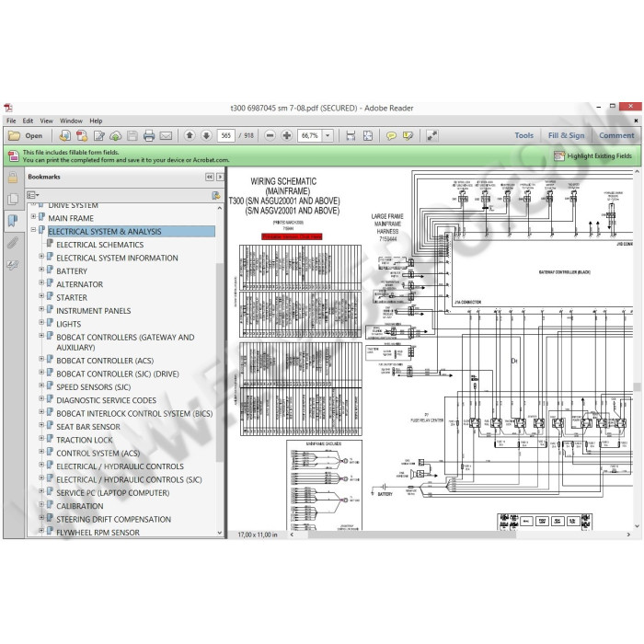644x644 pixels.
Task: Open the View menu
Action: 46,121
